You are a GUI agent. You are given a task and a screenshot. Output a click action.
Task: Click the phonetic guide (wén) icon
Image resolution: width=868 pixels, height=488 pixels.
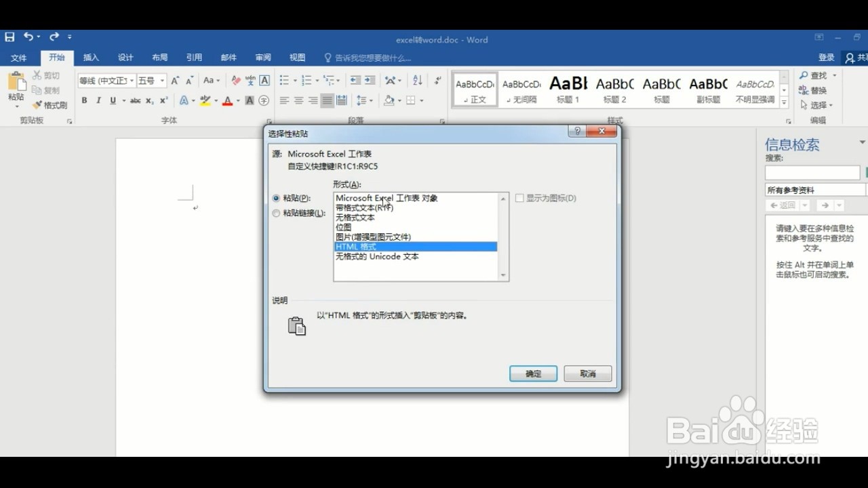click(250, 80)
